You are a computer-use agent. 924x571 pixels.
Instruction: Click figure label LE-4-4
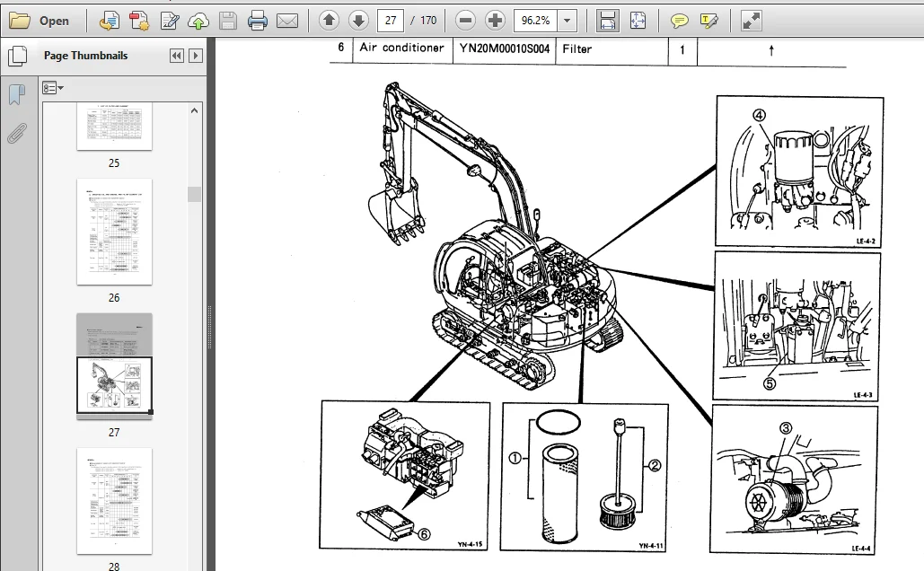click(861, 549)
